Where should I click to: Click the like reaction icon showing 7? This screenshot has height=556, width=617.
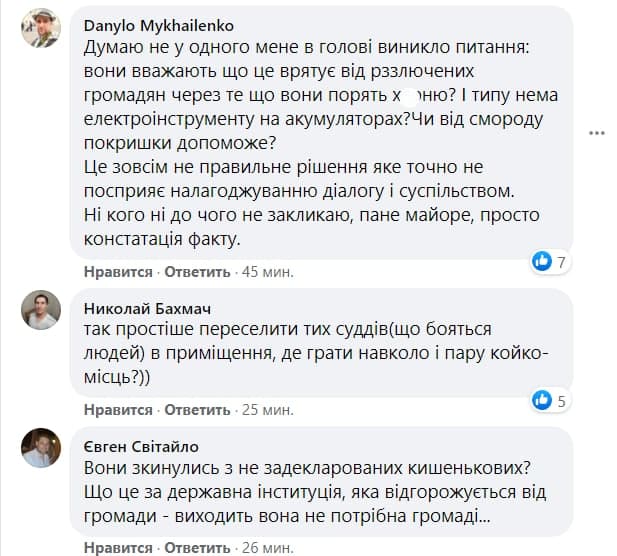pyautogui.click(x=542, y=262)
